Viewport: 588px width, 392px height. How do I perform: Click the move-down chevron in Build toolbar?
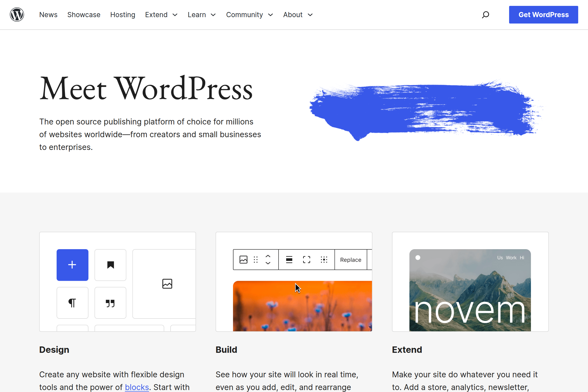coord(268,263)
